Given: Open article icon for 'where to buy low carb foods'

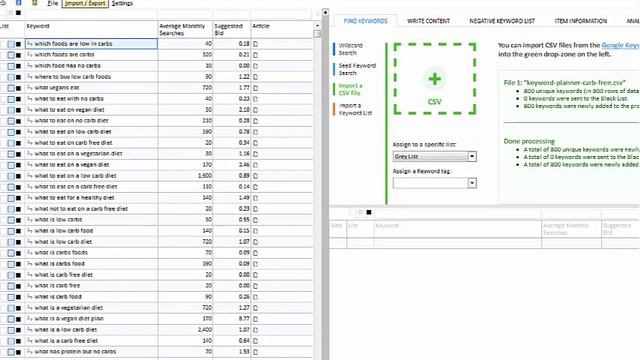Looking at the screenshot, I should coord(256,77).
